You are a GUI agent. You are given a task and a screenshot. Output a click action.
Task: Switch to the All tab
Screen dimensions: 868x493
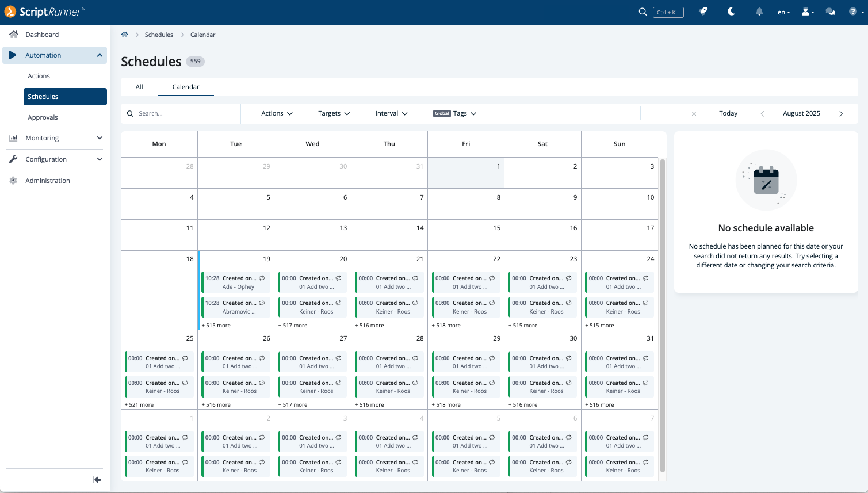click(139, 87)
